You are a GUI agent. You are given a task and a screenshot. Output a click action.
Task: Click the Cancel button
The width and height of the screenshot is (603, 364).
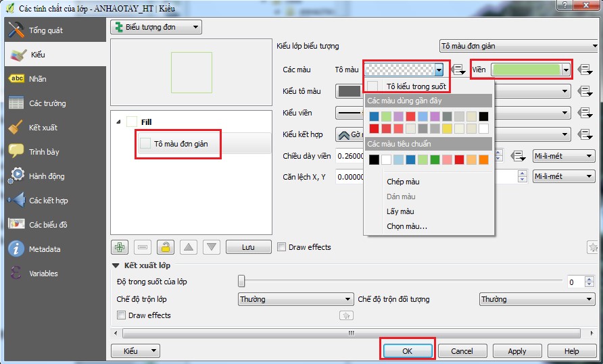(462, 351)
